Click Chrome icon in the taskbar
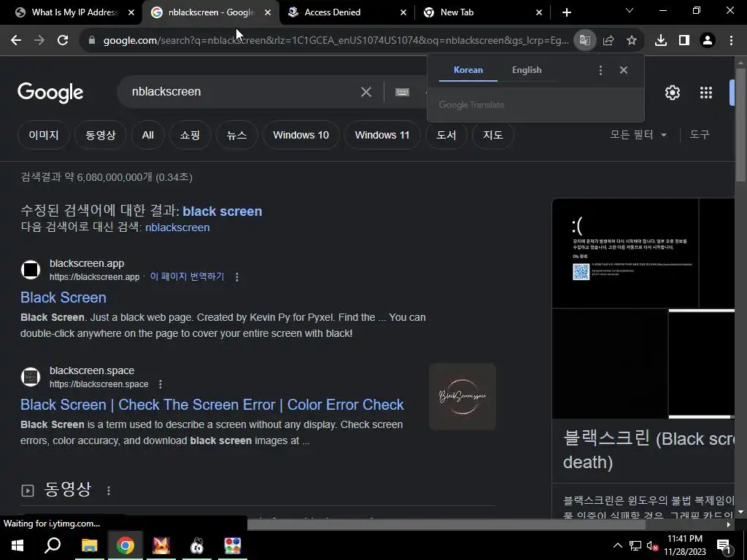The height and width of the screenshot is (560, 747). click(125, 545)
